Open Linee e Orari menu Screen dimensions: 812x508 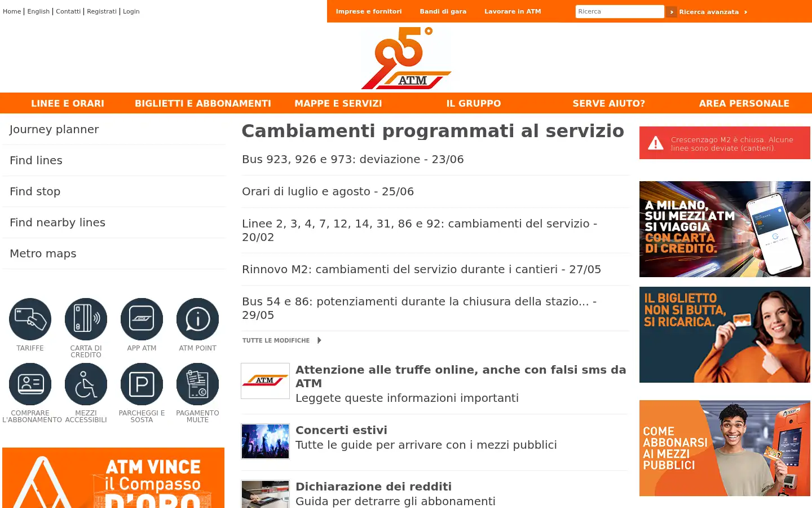(x=68, y=103)
